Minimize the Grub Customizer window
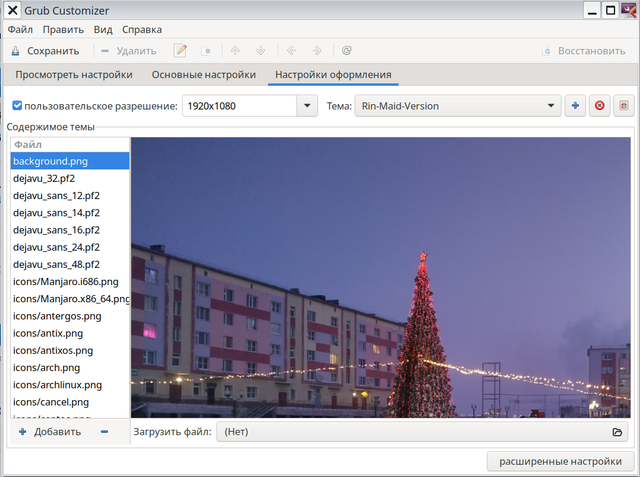 592,10
